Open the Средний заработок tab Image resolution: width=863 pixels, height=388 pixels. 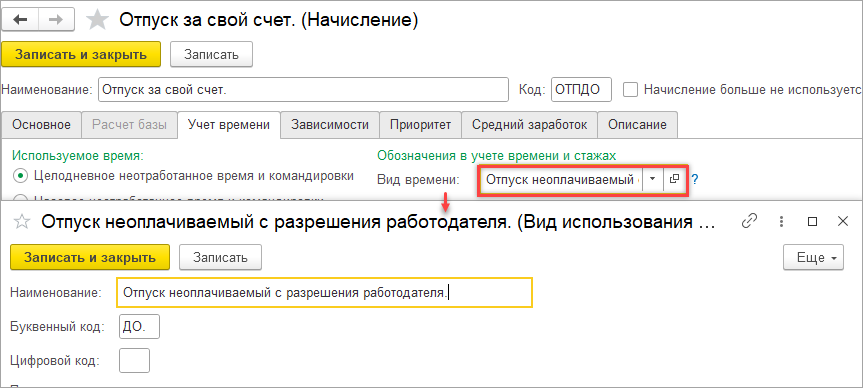click(529, 124)
